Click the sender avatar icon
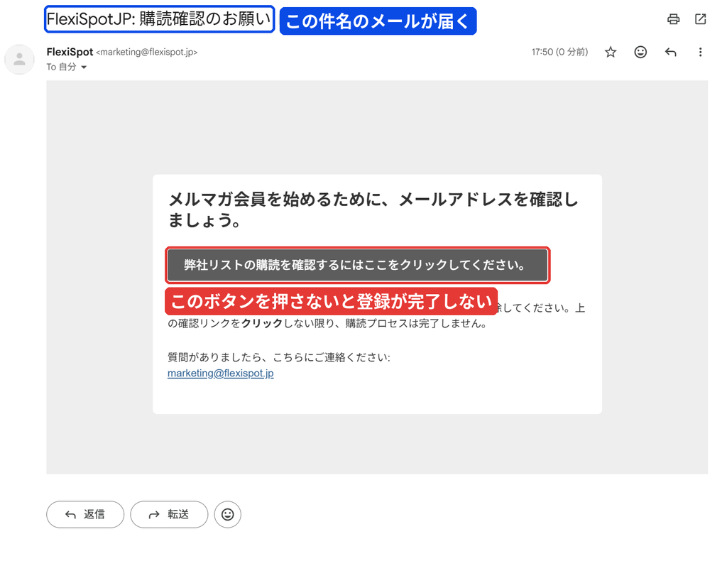The width and height of the screenshot is (727, 588). (19, 60)
